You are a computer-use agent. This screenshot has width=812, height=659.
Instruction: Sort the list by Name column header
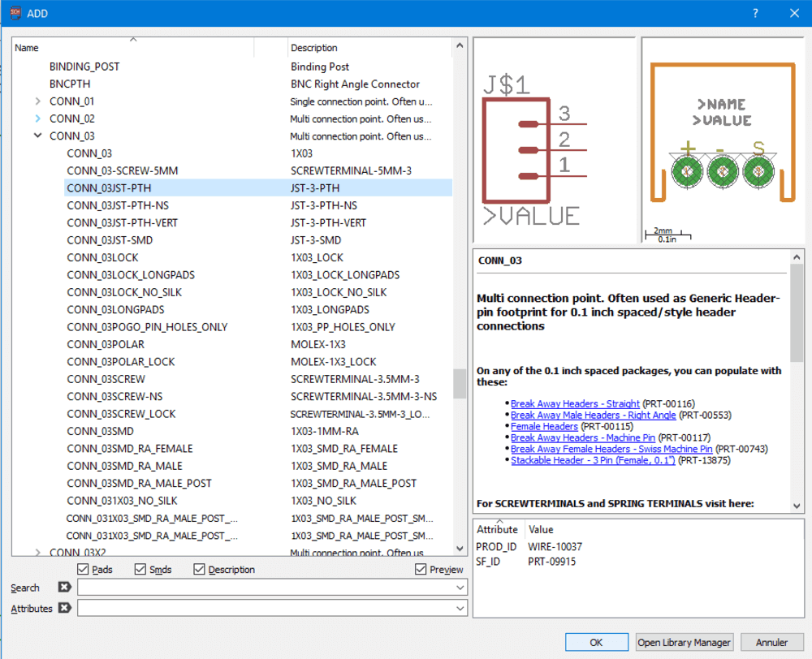(x=133, y=48)
